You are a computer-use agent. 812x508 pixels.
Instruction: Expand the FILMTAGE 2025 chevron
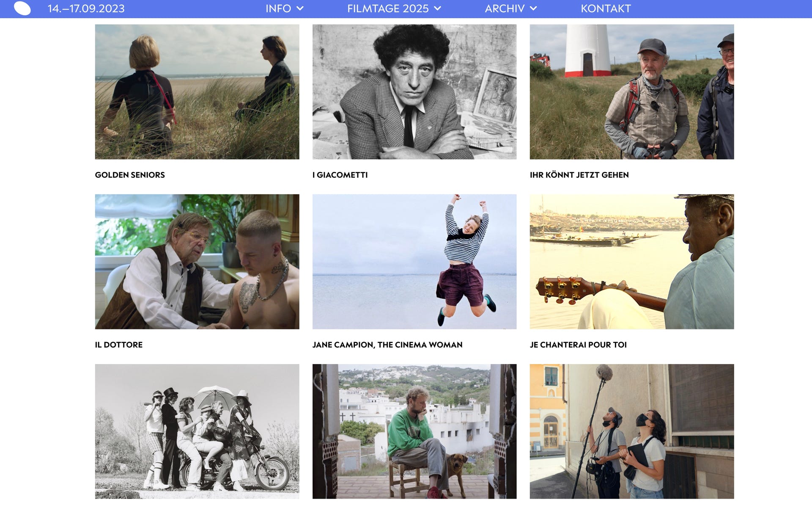[437, 8]
